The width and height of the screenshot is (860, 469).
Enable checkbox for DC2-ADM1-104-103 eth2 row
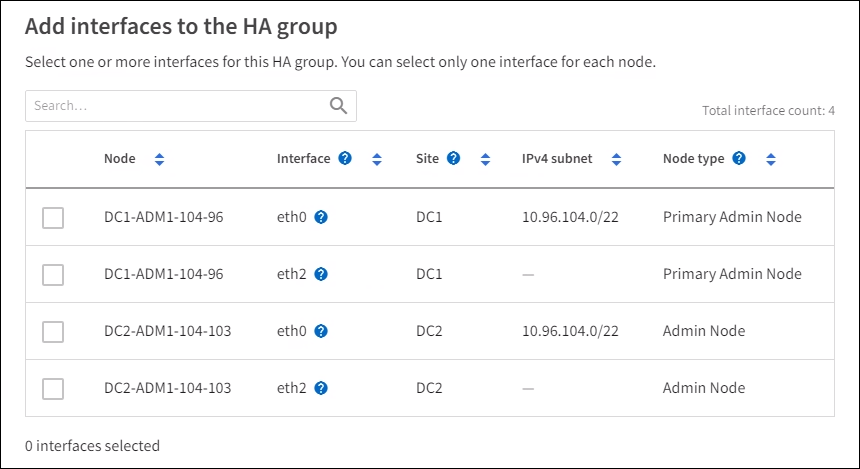[53, 388]
